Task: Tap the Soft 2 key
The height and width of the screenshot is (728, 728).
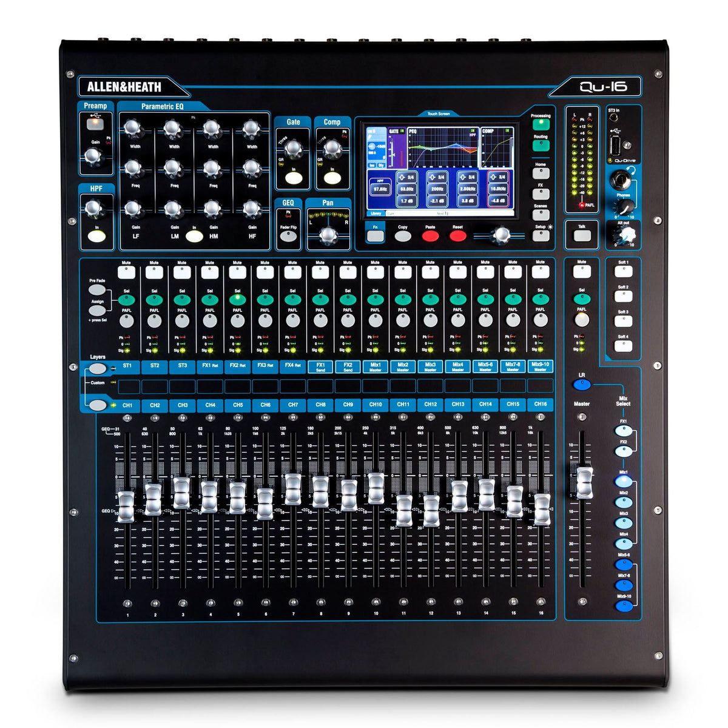Action: (623, 297)
